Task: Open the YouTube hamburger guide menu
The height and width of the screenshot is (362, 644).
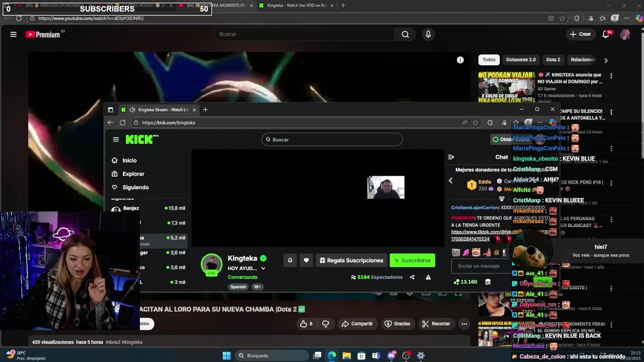Action: 14,34
